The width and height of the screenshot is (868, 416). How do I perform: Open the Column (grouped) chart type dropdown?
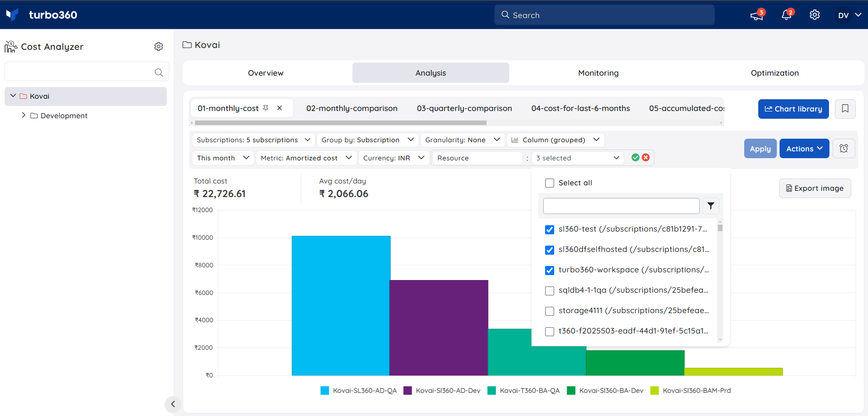click(x=556, y=140)
